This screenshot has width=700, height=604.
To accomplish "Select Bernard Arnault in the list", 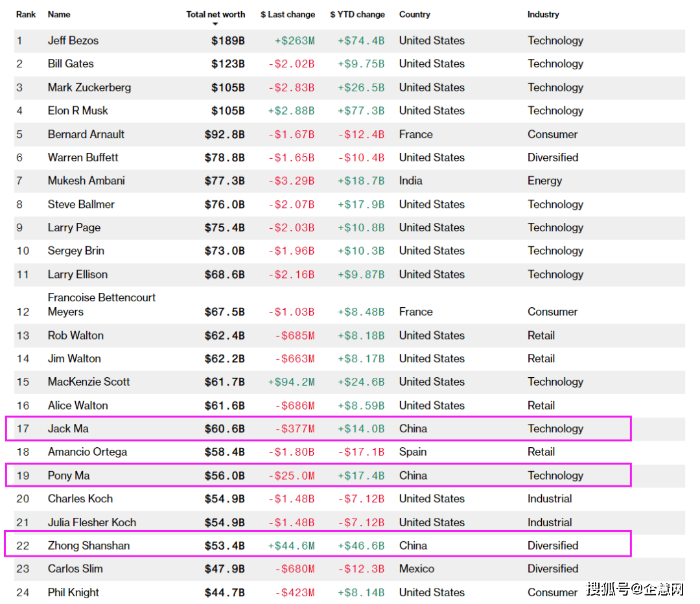I will click(x=86, y=134).
